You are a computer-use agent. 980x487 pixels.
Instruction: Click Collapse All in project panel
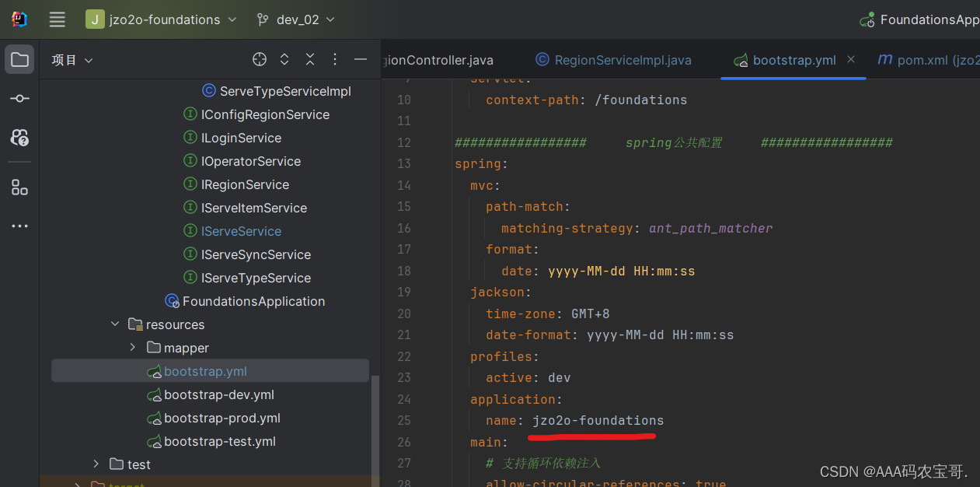coord(310,59)
